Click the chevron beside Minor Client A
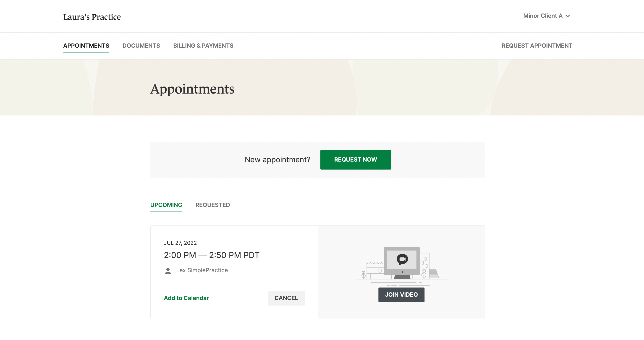 coord(568,16)
